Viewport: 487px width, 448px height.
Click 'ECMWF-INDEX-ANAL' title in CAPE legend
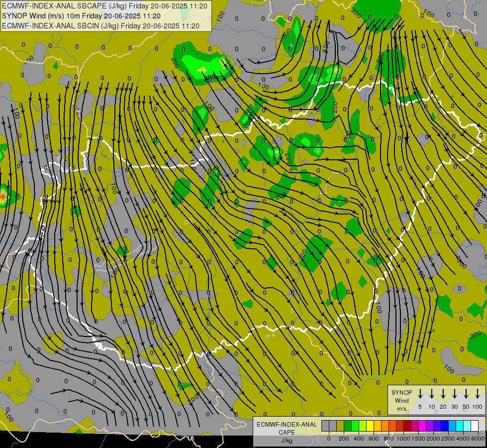[x=287, y=425]
